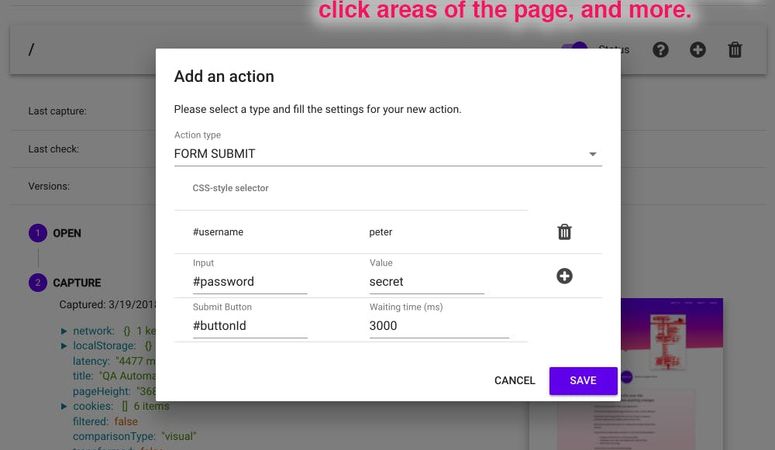This screenshot has height=450, width=775.
Task: Select step 2 CAPTURE circle
Action: [x=38, y=283]
